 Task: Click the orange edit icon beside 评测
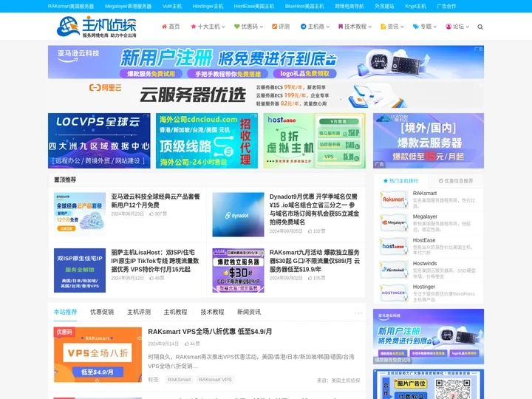click(x=274, y=27)
